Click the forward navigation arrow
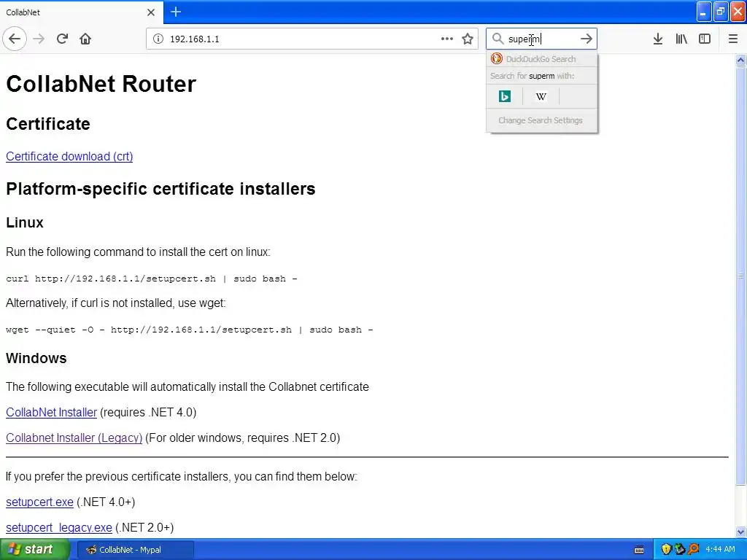Screen dimensions: 747x560 point(39,39)
